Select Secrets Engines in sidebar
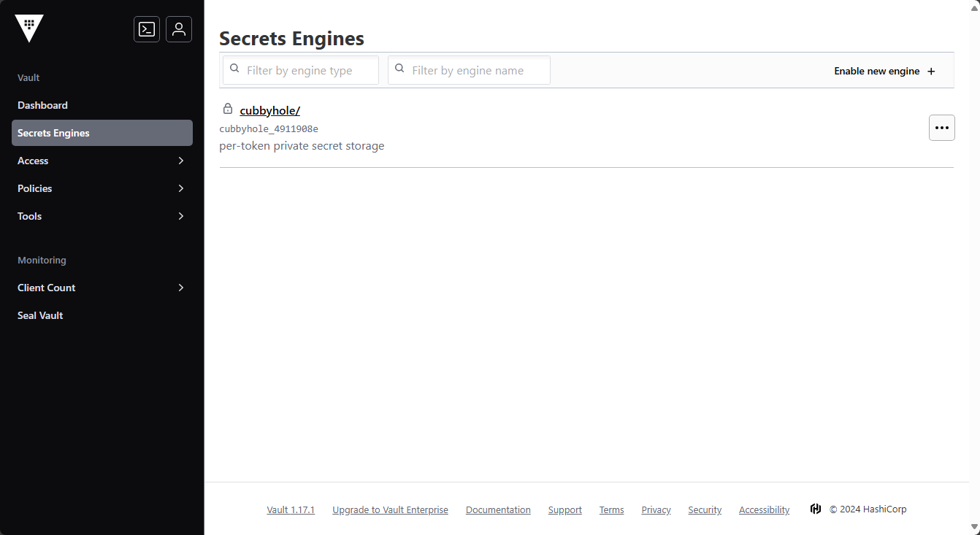 point(102,133)
